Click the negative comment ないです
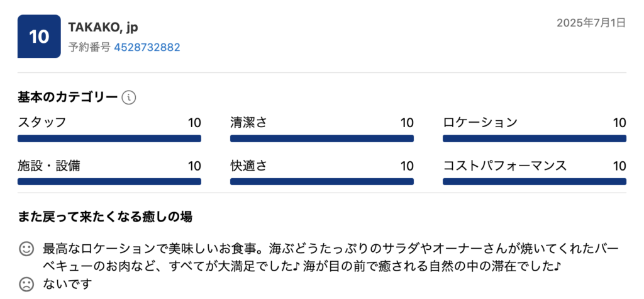The width and height of the screenshot is (644, 299). pyautogui.click(x=67, y=285)
